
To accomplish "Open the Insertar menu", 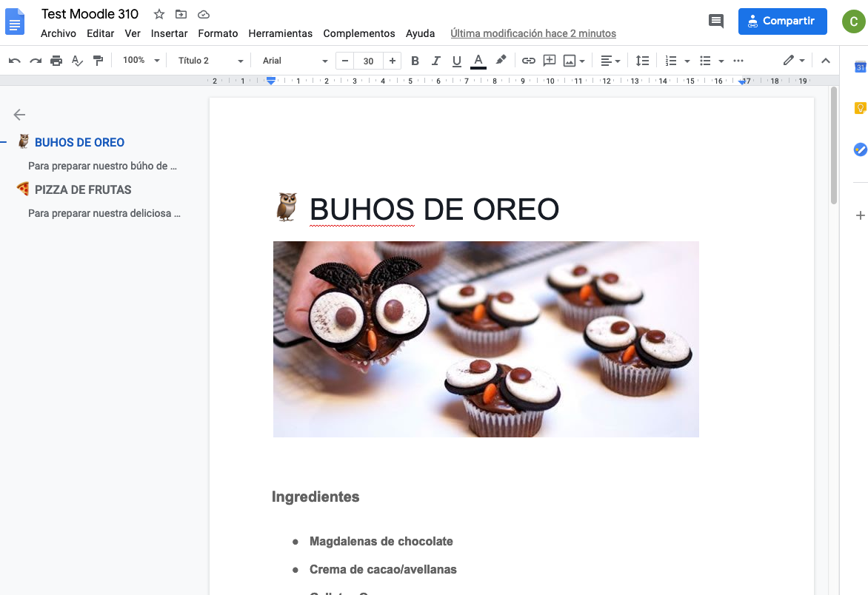I will [169, 34].
